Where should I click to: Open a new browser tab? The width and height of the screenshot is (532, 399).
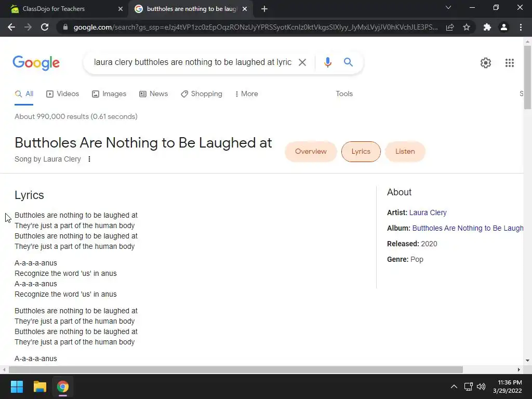click(264, 9)
